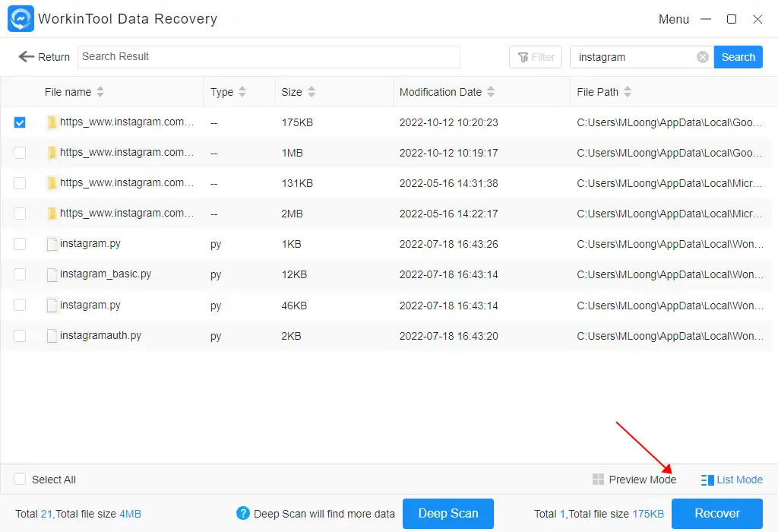This screenshot has height=532, width=778.
Task: Click the Return back arrow icon
Action: coord(27,56)
